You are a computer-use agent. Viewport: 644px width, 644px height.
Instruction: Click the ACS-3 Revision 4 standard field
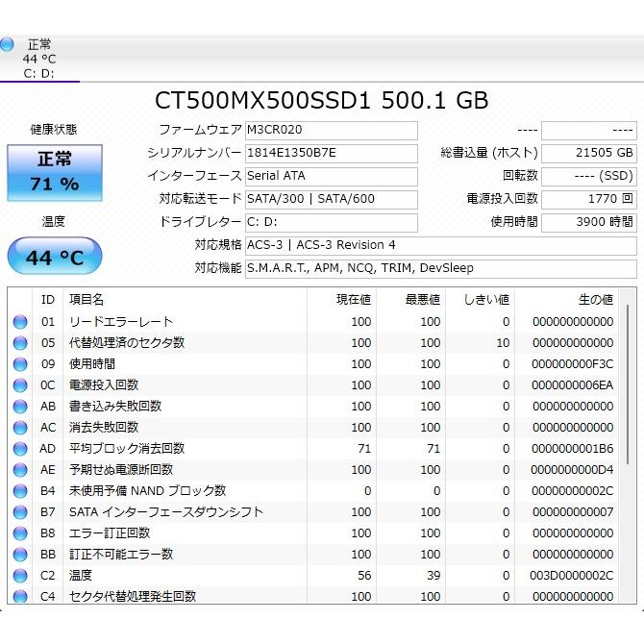tap(441, 245)
